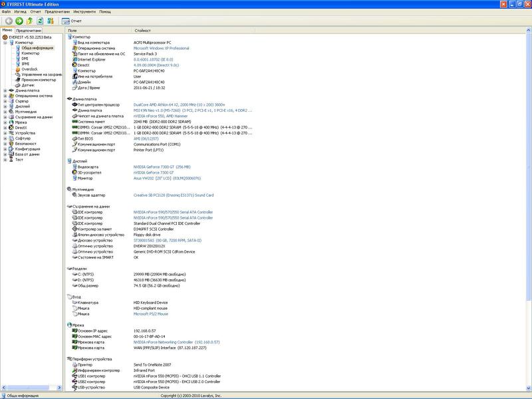Image resolution: width=532 pixels, height=399 pixels.
Task: Expand the Операционна система tree node
Action: (5, 96)
